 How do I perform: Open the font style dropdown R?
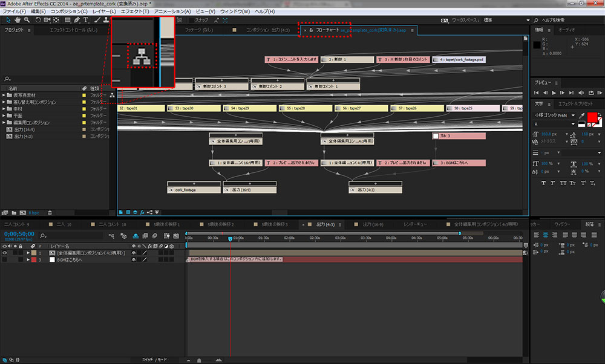(x=554, y=124)
